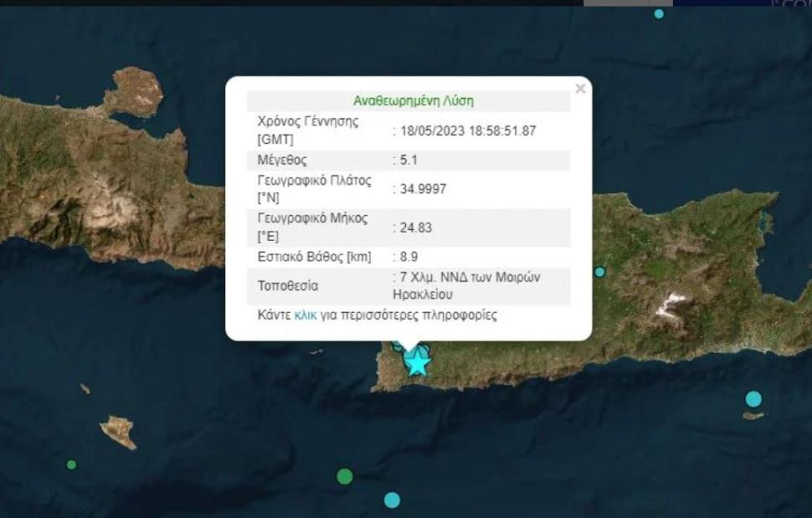The width and height of the screenshot is (812, 518).
Task: Select cyan marker just right of the popup
Action: point(599,272)
